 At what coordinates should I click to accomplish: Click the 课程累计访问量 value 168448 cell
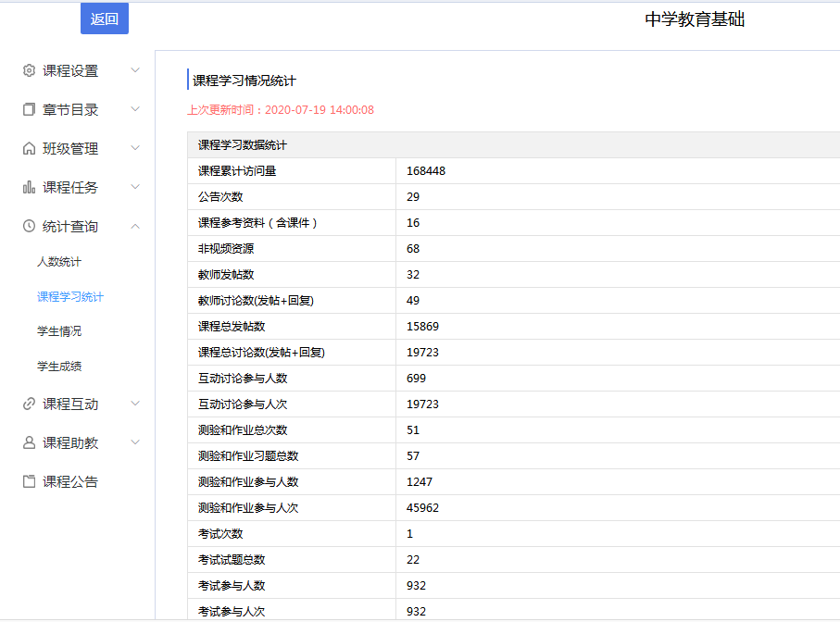pyautogui.click(x=426, y=171)
